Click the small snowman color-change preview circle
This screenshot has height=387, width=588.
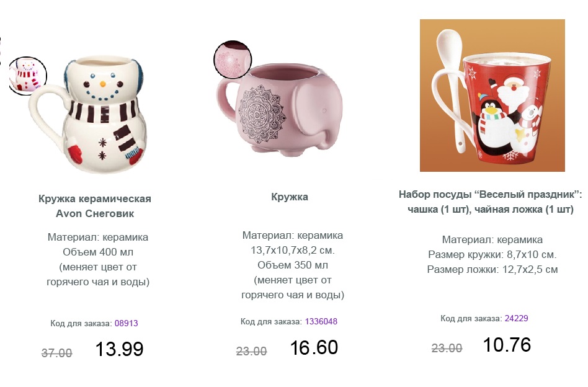click(x=27, y=76)
